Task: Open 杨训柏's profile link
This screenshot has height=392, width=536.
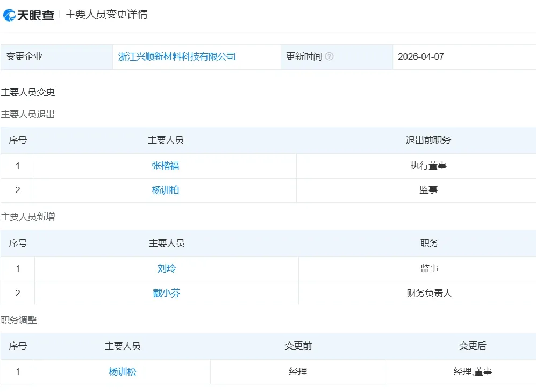Action: pos(166,190)
